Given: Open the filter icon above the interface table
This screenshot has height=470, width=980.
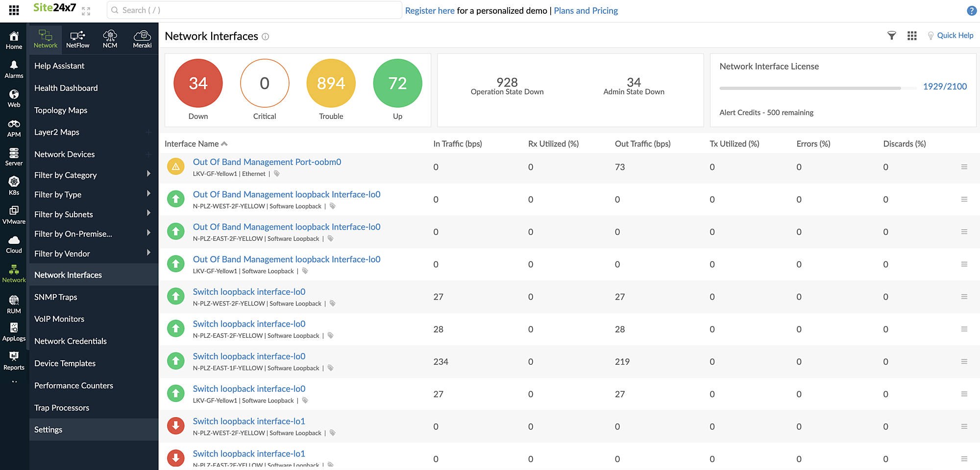Looking at the screenshot, I should pos(891,35).
